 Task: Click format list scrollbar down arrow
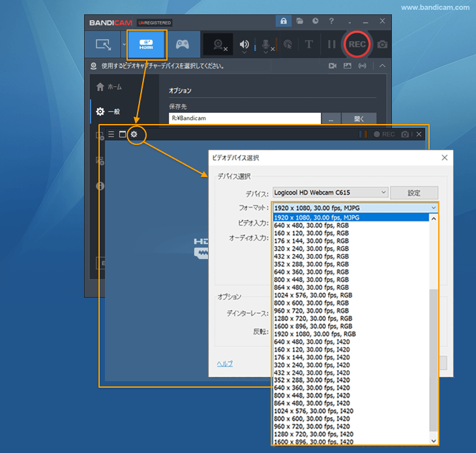(x=434, y=441)
